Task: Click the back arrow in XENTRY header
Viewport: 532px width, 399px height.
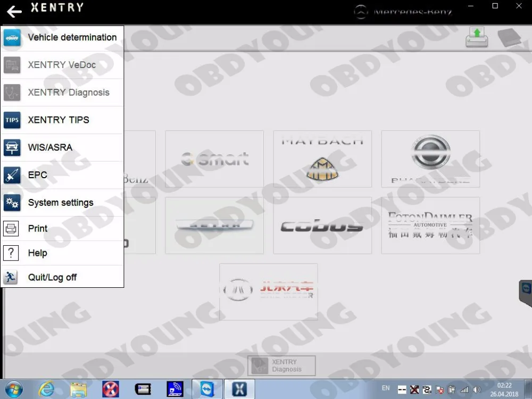Action: click(14, 12)
